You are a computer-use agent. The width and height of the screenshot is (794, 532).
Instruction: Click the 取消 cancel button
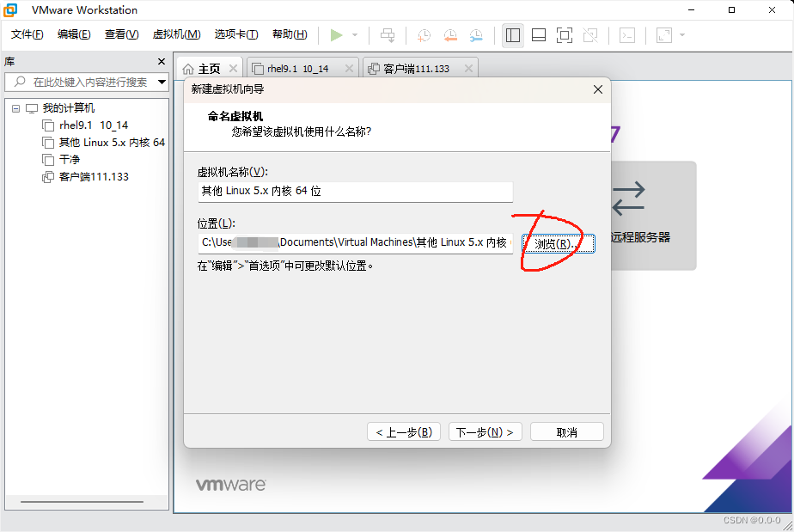point(566,432)
